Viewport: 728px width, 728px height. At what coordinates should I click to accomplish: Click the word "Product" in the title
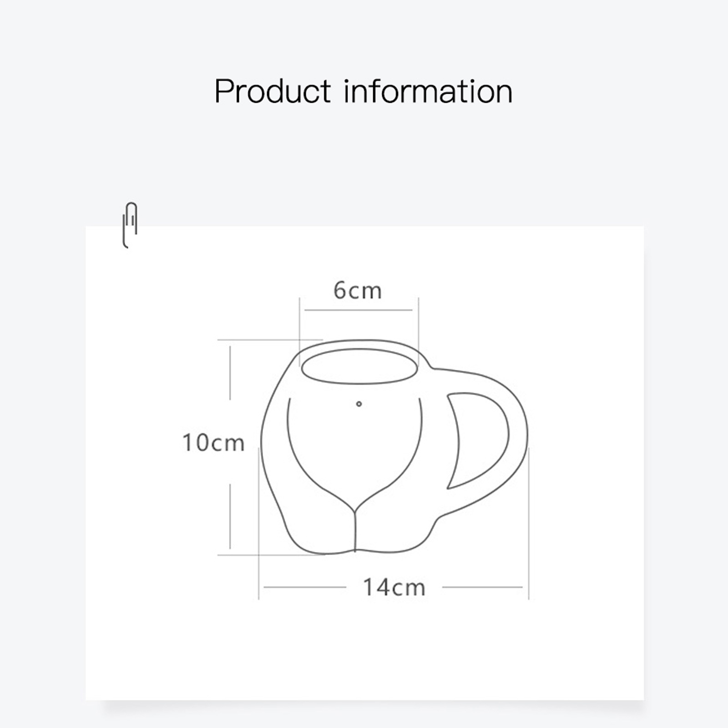coord(272,91)
